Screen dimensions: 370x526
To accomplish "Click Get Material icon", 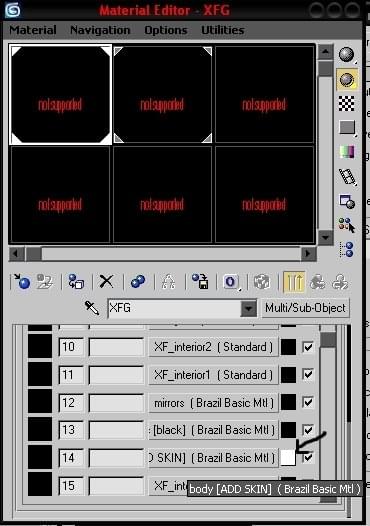I will tap(21, 282).
